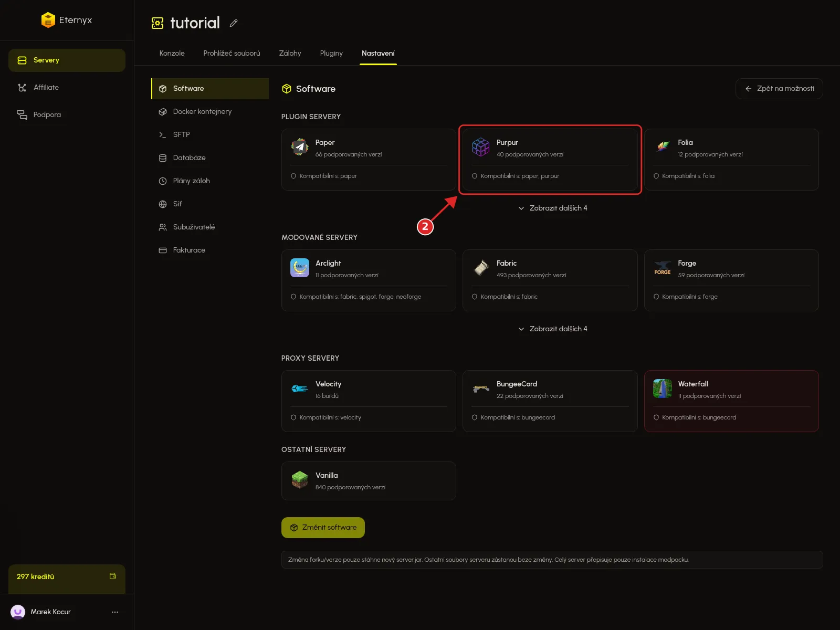Click the Affiliate network icon
Viewport: 840px width, 630px height.
(22, 88)
